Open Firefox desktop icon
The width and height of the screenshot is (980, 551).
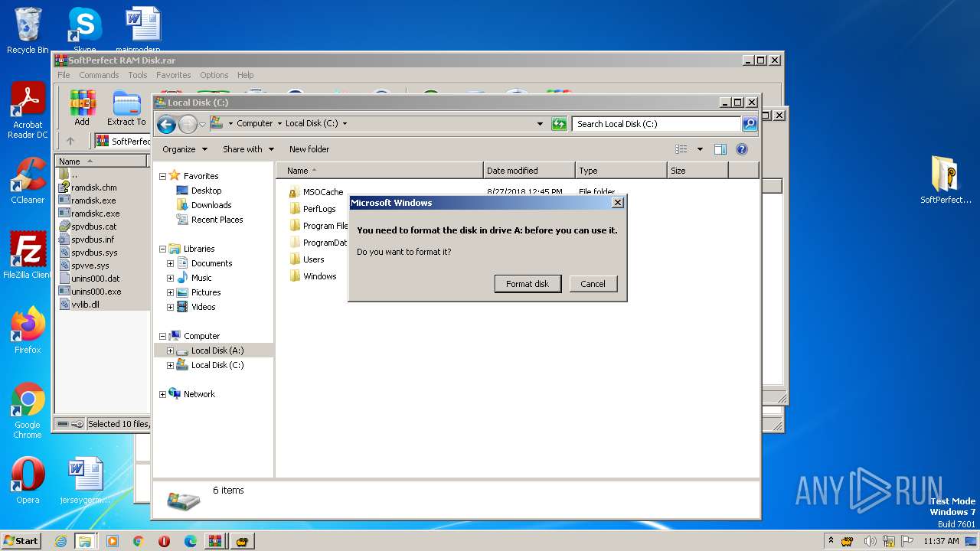tap(28, 330)
